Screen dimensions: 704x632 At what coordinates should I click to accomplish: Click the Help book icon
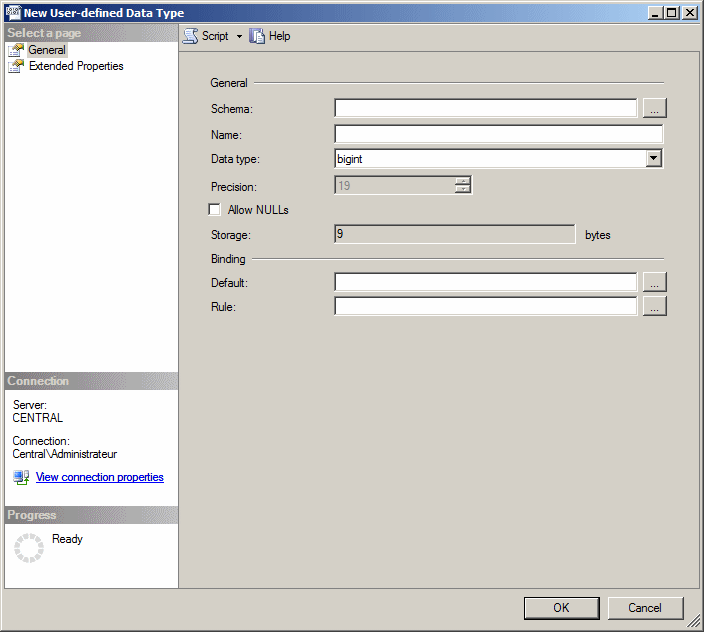257,36
